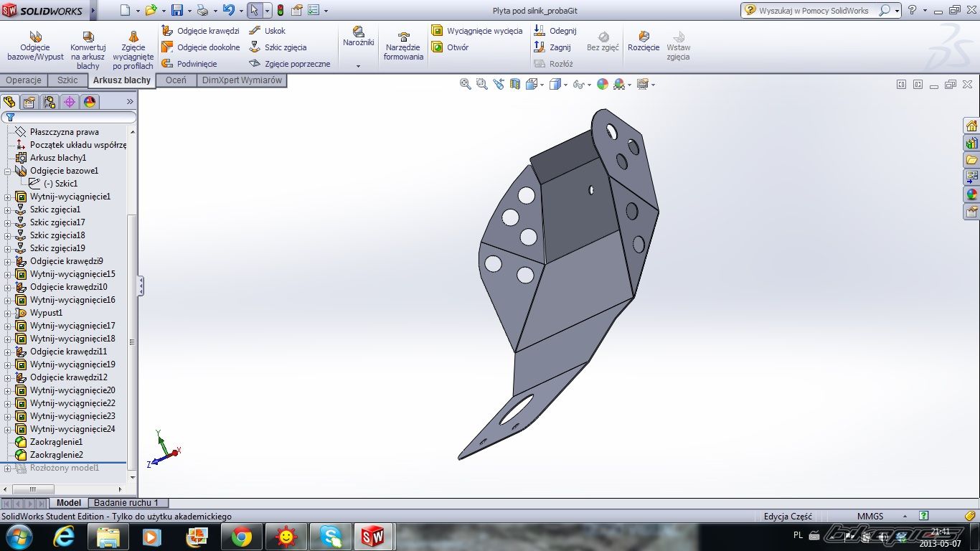The width and height of the screenshot is (980, 551).
Task: Expand Szkic zgięcia17 tree node
Action: (8, 222)
